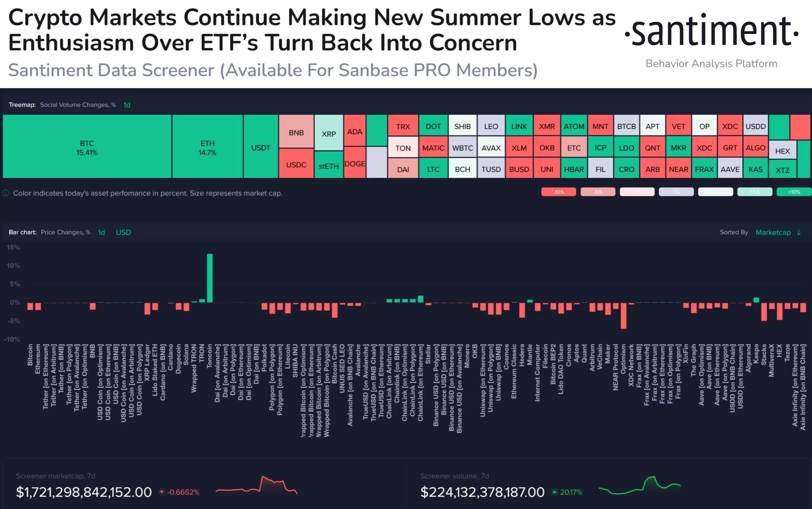Click the +10% green legend swatch
Image resolution: width=812 pixels, height=509 pixels.
(794, 192)
